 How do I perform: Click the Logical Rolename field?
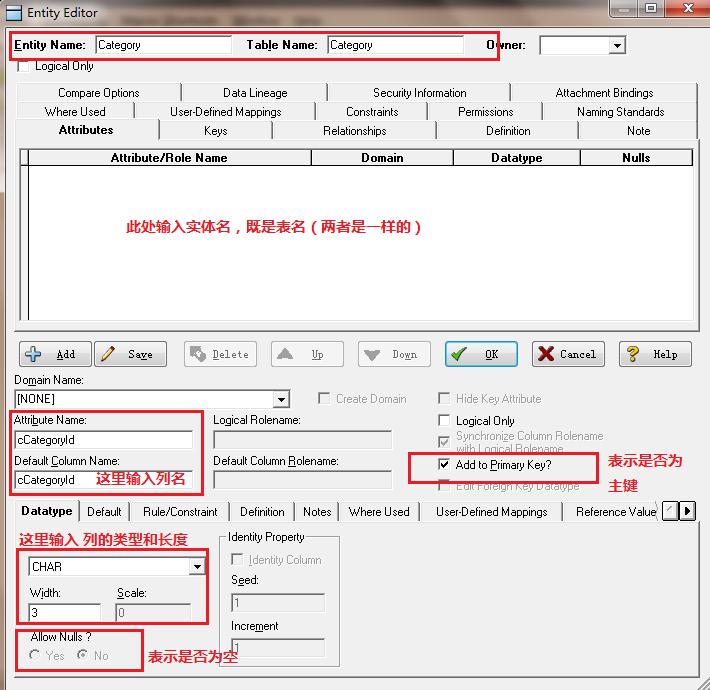pyautogui.click(x=302, y=440)
